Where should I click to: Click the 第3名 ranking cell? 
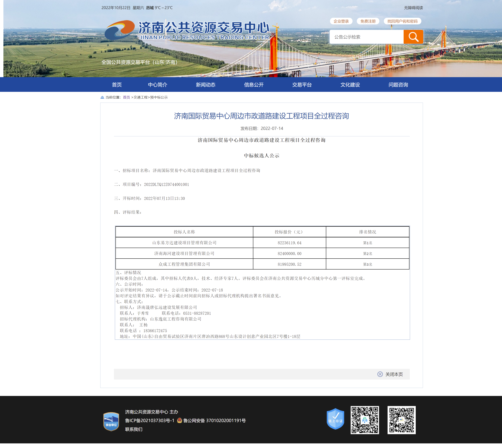pyautogui.click(x=368, y=264)
